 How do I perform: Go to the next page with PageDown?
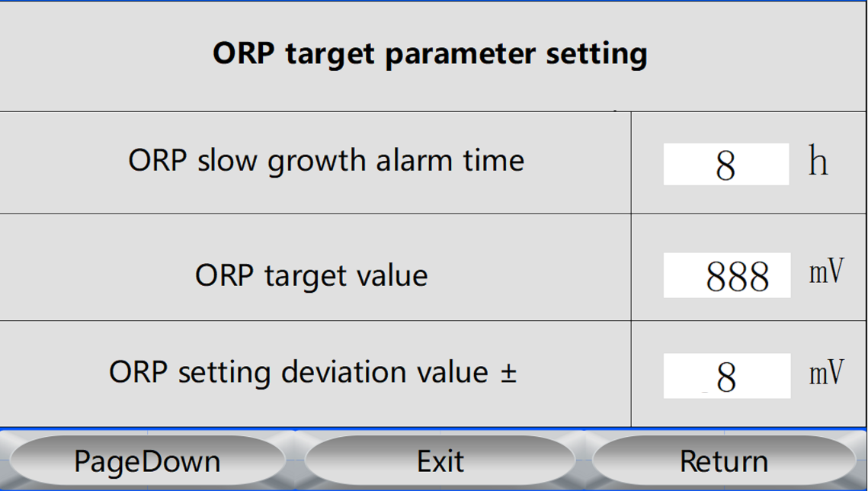click(147, 461)
